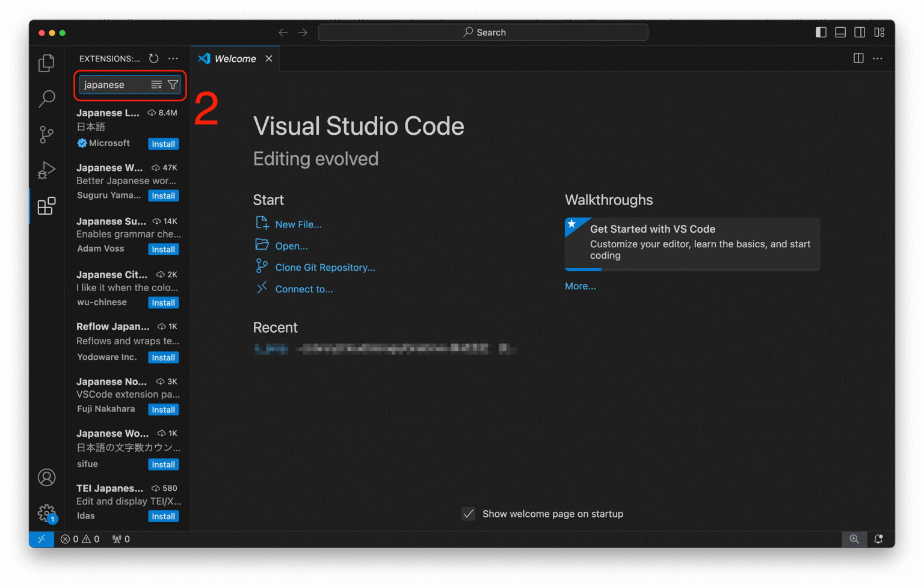Open the Search view

tap(46, 99)
